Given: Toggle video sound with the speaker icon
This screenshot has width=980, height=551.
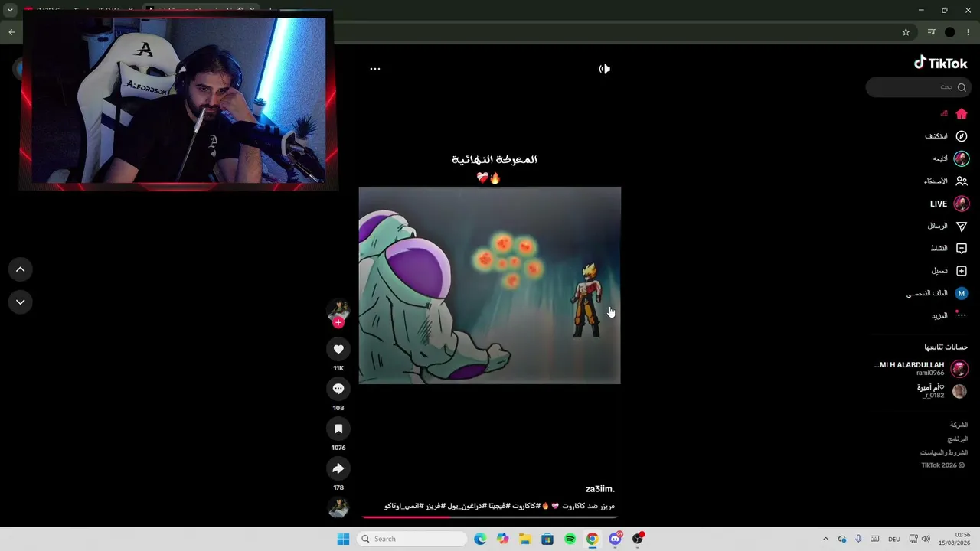Looking at the screenshot, I should (604, 69).
